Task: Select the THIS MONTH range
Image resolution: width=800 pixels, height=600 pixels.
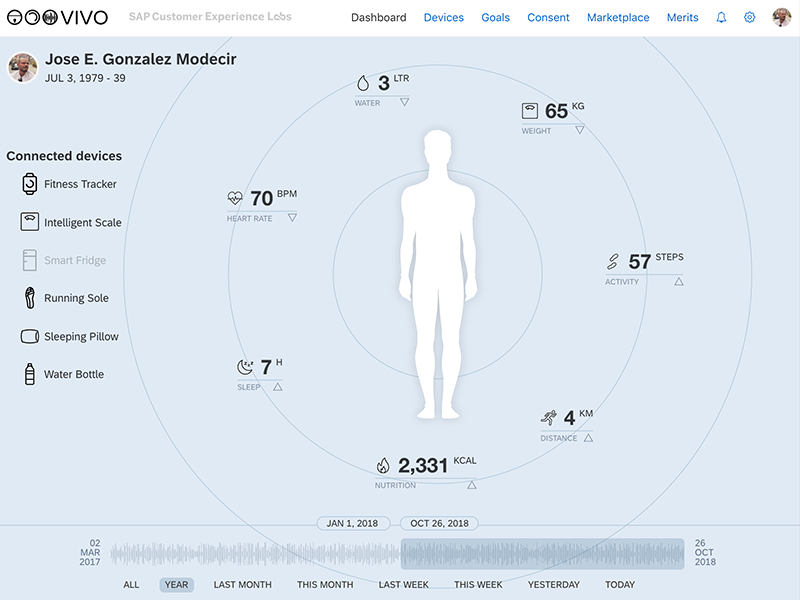Action: 325,585
